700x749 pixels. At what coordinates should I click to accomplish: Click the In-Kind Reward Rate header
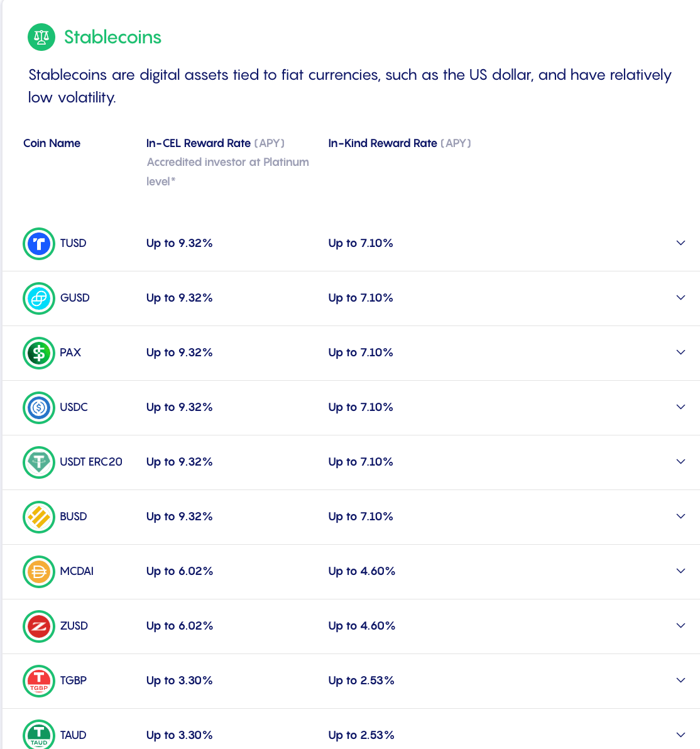point(383,143)
